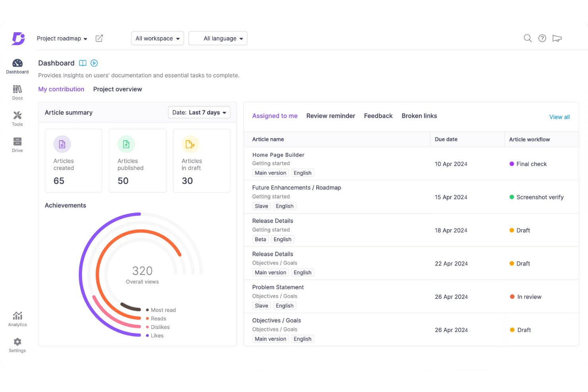
Task: Click the View all link
Action: tap(559, 117)
